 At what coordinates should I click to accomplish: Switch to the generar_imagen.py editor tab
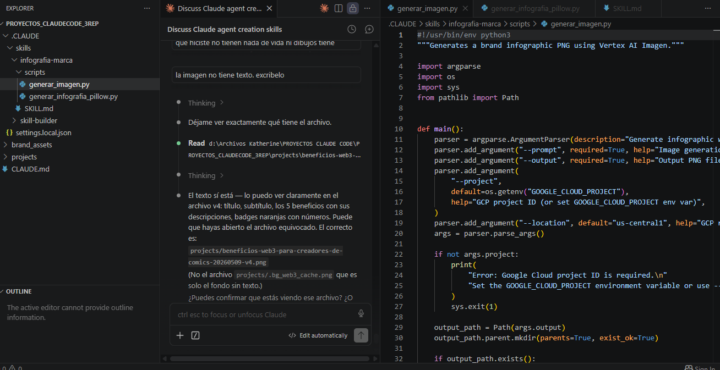tap(428, 8)
